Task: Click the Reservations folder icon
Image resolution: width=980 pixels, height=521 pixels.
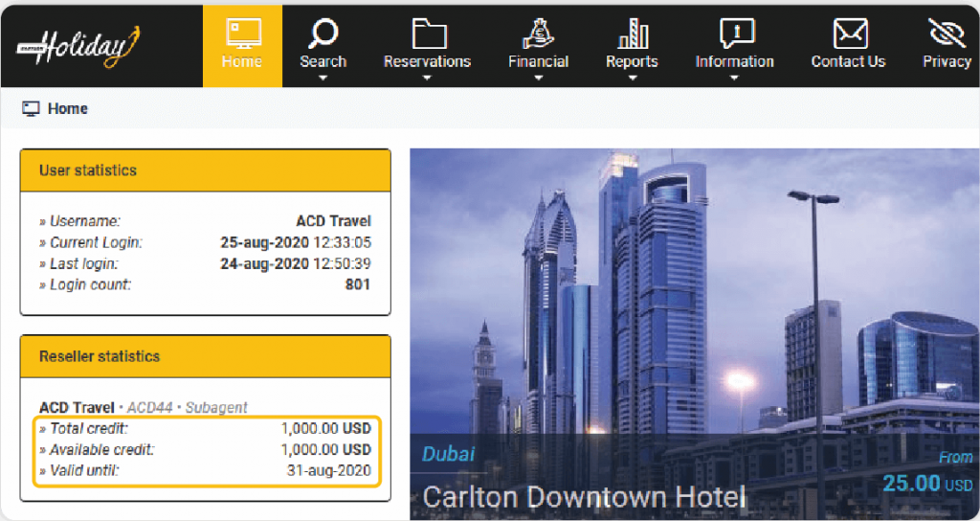Action: click(x=428, y=33)
